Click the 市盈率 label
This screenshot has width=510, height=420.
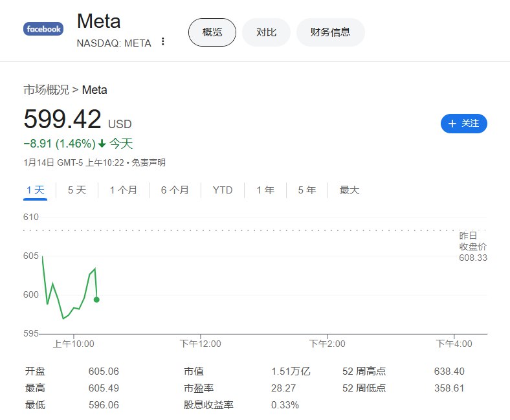(x=199, y=388)
